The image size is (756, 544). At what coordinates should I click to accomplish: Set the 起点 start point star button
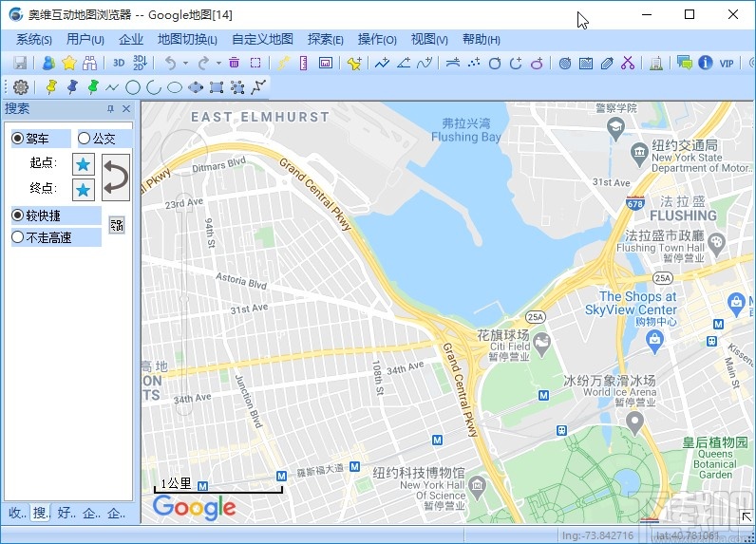[84, 164]
